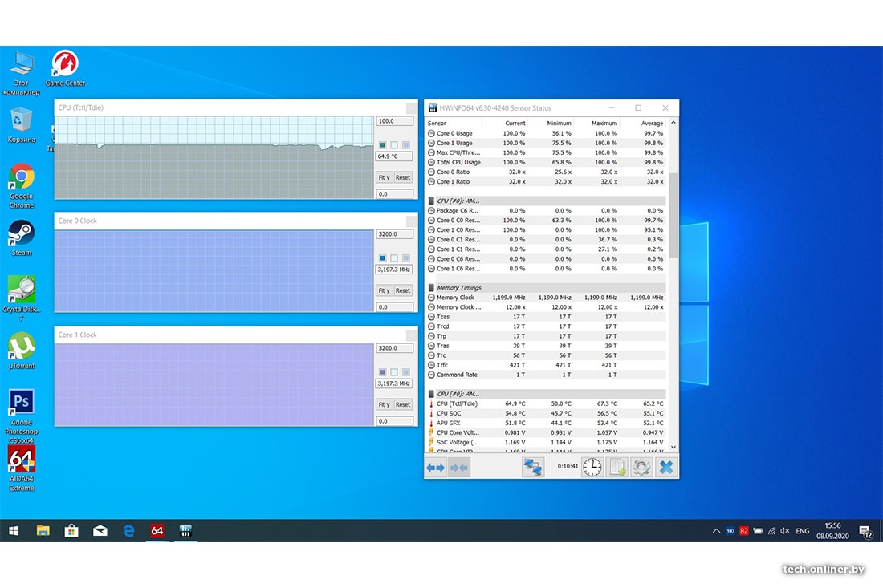Image resolution: width=883 pixels, height=588 pixels.
Task: Click the blue X close-sensors icon
Action: tap(665, 468)
